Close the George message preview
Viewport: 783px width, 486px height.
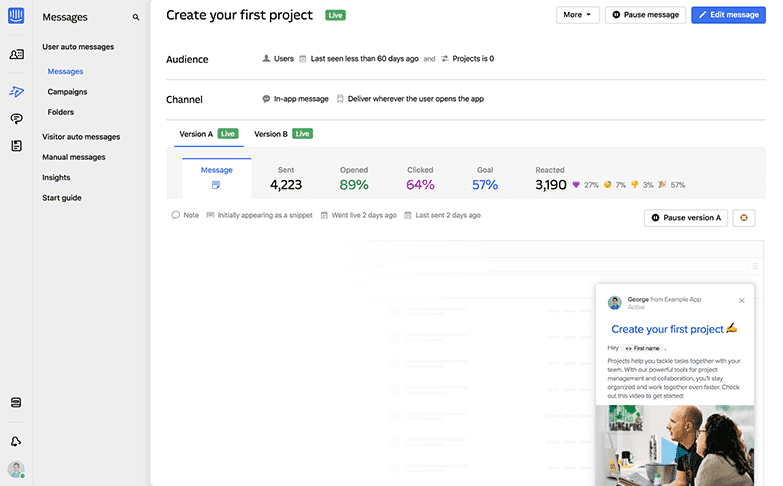(x=742, y=300)
